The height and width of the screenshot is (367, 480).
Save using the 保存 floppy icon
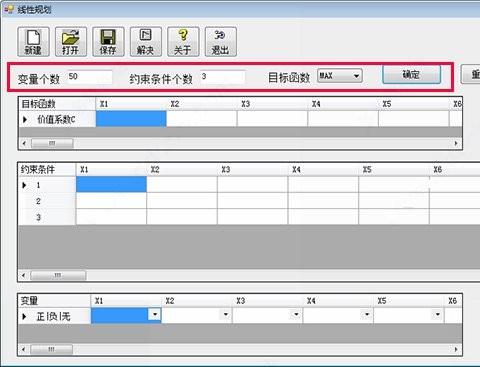(x=108, y=42)
